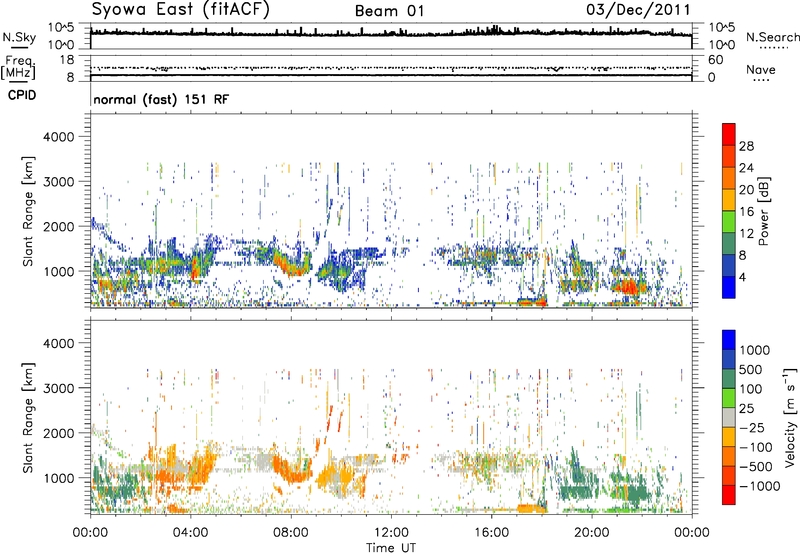Click the bright blue top Velocity colorbar segment
The height and width of the screenshot is (554, 800).
click(729, 340)
